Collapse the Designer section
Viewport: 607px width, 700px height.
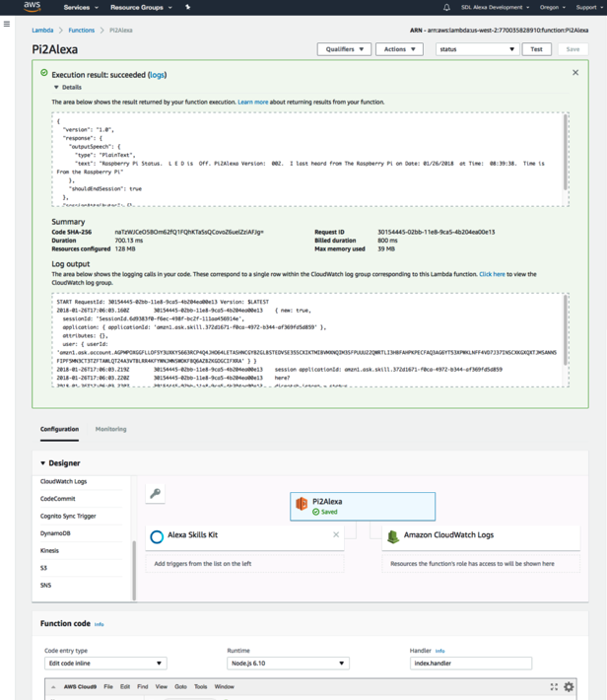[x=43, y=463]
